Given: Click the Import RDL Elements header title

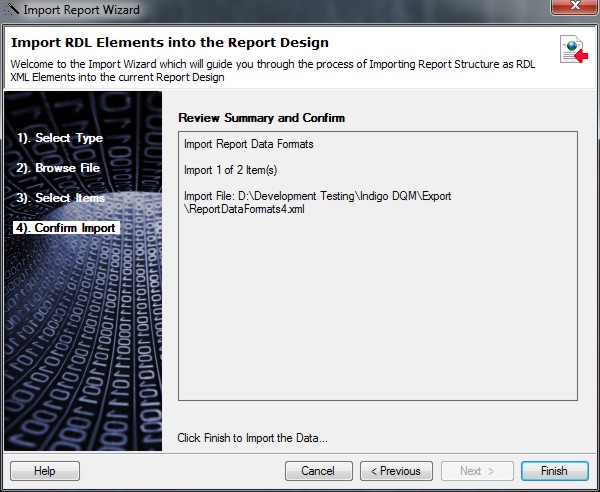Looking at the screenshot, I should [169, 43].
